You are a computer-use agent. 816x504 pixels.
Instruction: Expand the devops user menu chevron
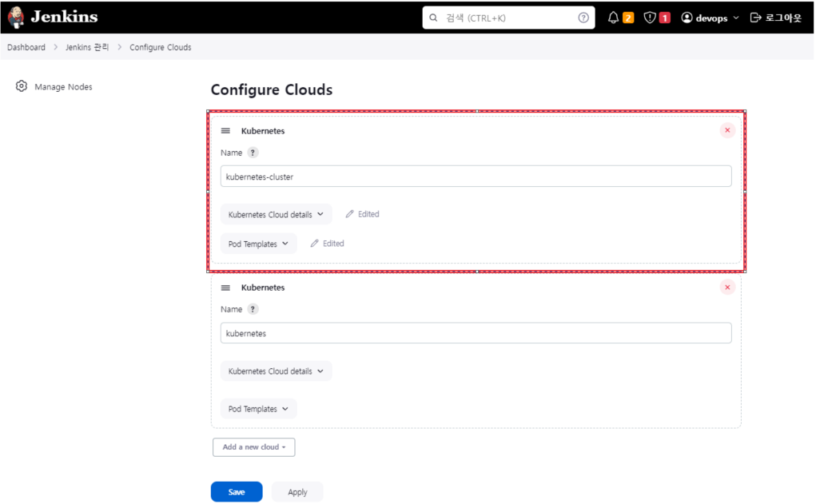click(x=736, y=18)
